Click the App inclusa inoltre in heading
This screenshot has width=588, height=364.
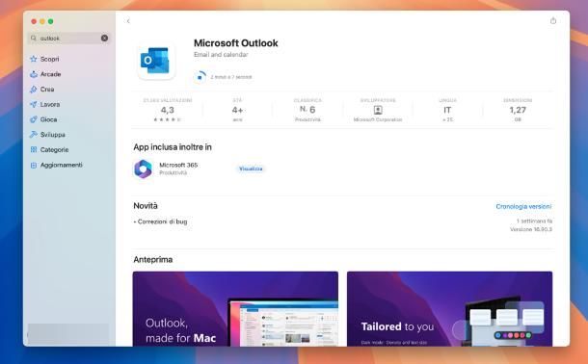pyautogui.click(x=173, y=147)
